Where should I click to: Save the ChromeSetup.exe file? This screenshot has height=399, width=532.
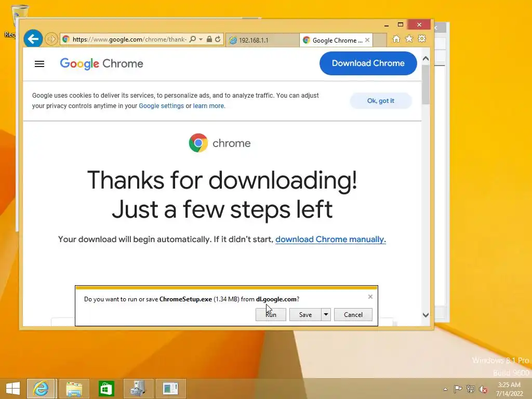(x=305, y=314)
